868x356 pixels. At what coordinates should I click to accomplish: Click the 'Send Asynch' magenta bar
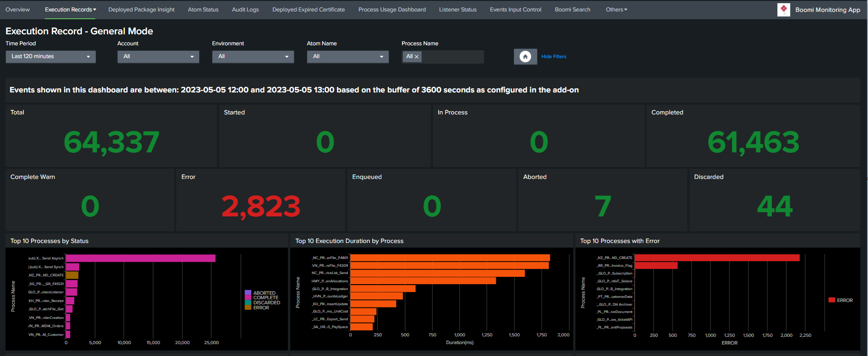(141, 258)
